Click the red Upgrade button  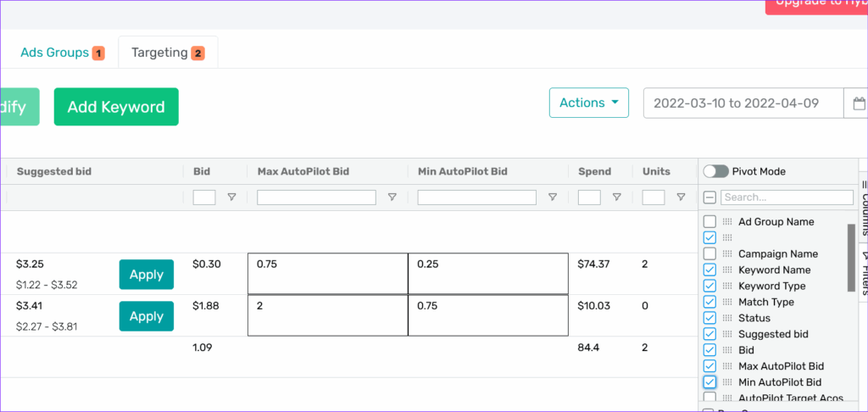[x=816, y=7]
